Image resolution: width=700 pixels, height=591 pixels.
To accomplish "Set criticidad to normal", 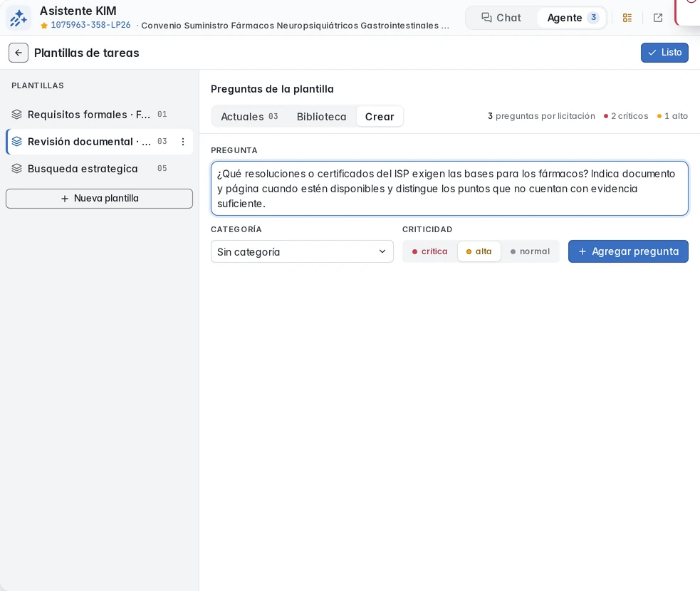I will pos(530,251).
